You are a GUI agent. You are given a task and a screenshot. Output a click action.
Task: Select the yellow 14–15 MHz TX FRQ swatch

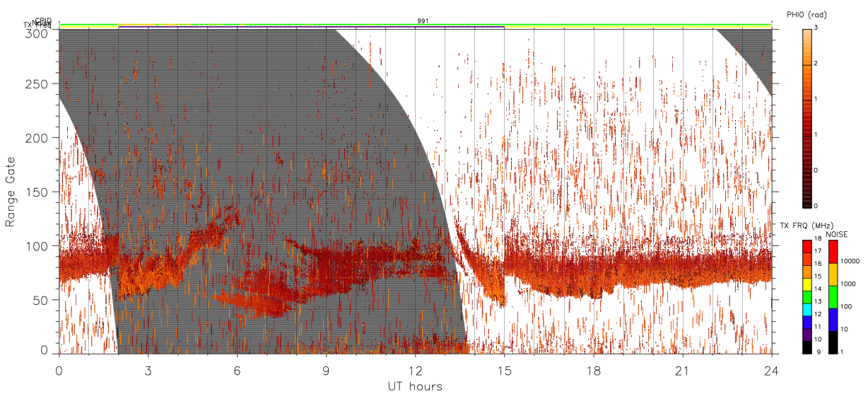tap(807, 284)
